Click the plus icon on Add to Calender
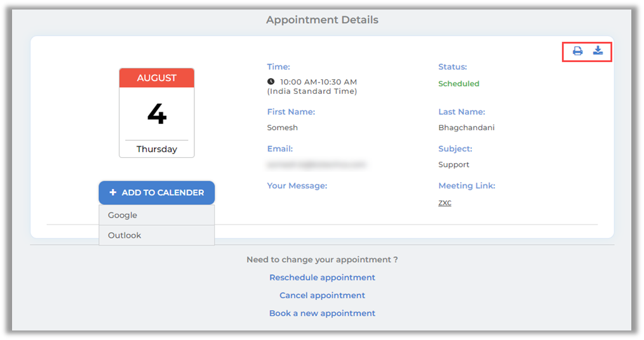This screenshot has width=644, height=340. (113, 192)
